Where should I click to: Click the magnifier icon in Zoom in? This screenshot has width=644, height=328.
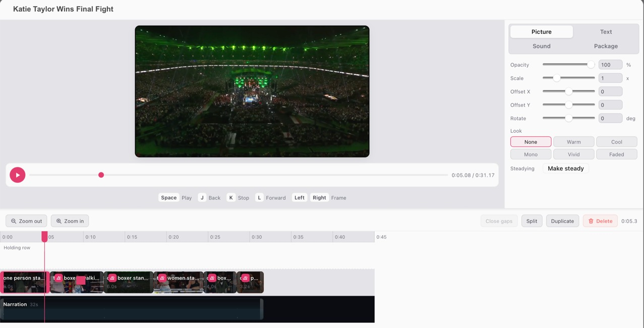coord(59,221)
